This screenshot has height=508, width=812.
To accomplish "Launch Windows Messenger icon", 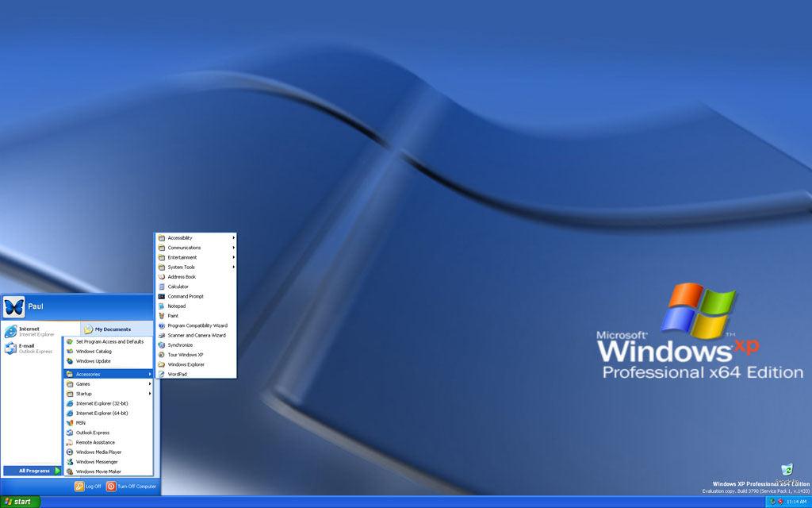I will click(x=70, y=462).
